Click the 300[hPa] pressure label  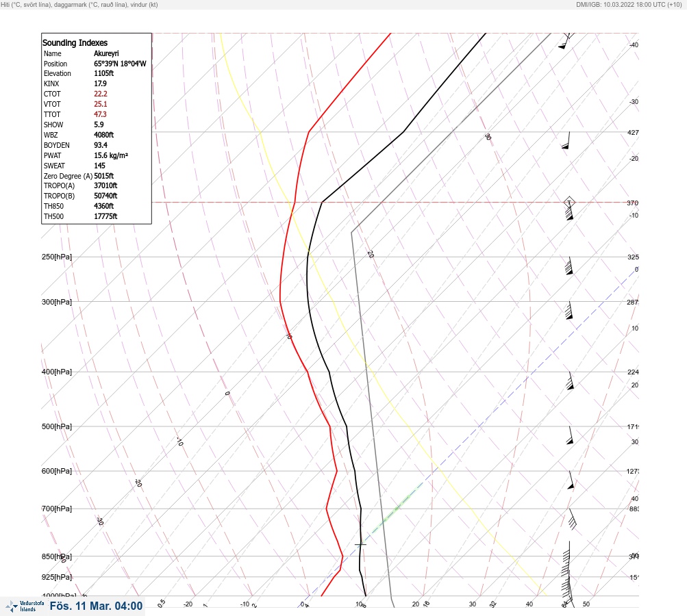[57, 302]
